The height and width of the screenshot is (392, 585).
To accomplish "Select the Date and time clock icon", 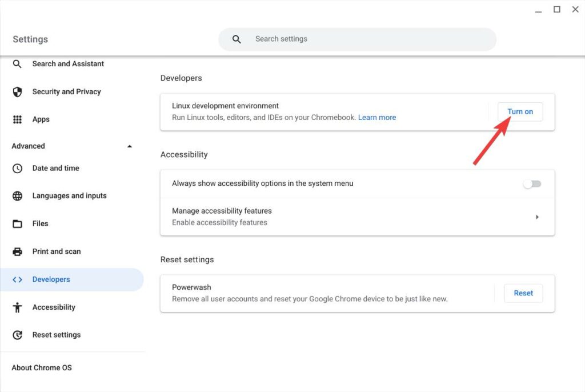I will [x=17, y=168].
